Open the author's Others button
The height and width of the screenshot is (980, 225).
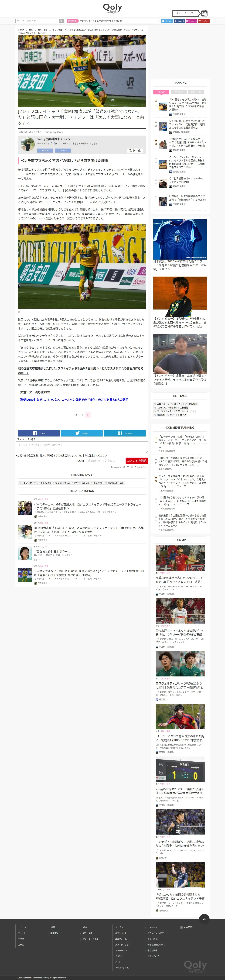(63, 150)
